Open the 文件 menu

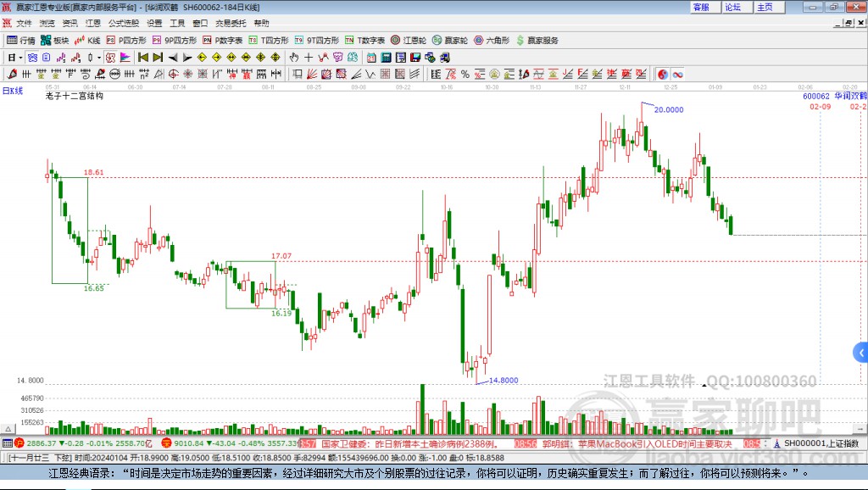pyautogui.click(x=24, y=23)
